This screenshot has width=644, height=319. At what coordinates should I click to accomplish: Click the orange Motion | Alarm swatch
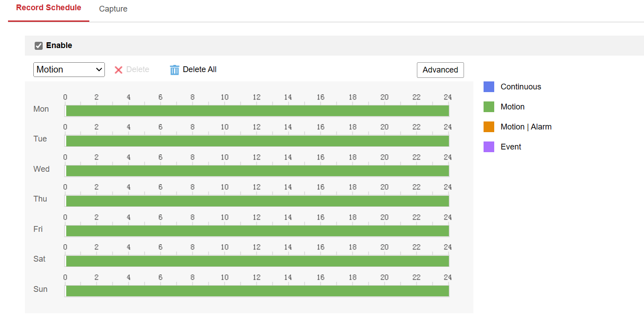(x=489, y=127)
